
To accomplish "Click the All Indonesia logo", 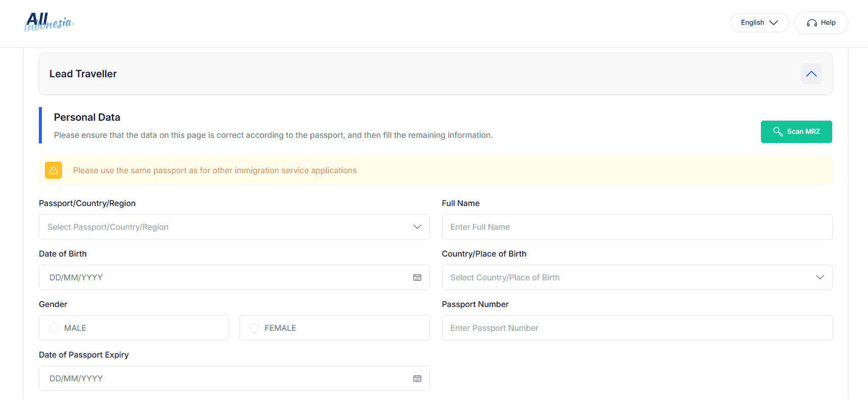I will coord(49,22).
